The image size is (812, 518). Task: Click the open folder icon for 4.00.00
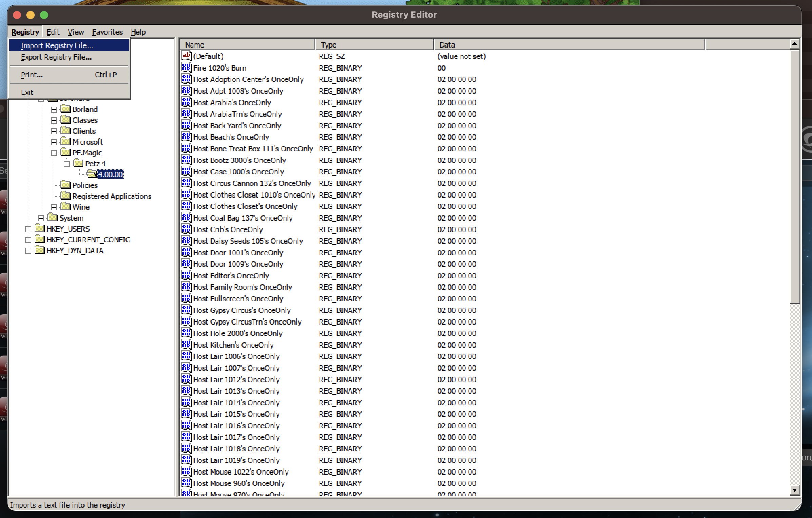pos(91,174)
